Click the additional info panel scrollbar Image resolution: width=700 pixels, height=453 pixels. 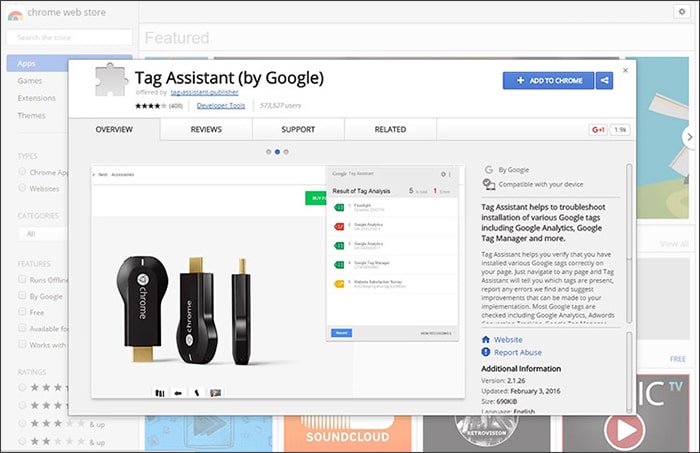(629, 372)
